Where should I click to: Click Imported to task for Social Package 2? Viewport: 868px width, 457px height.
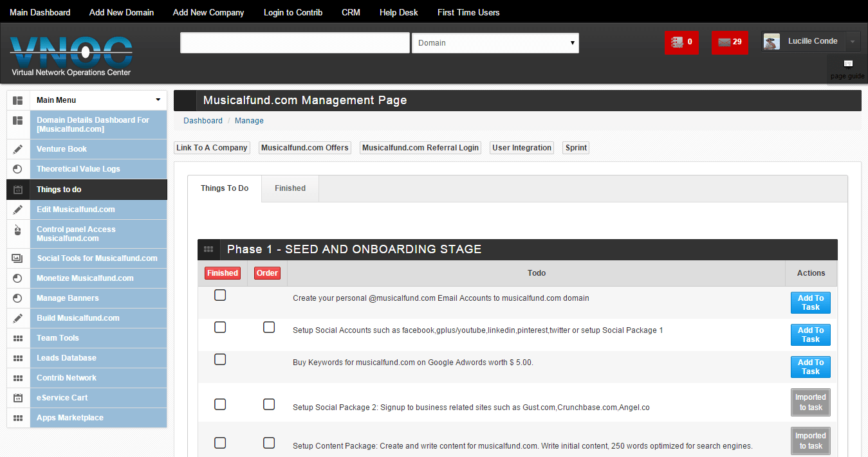811,402
